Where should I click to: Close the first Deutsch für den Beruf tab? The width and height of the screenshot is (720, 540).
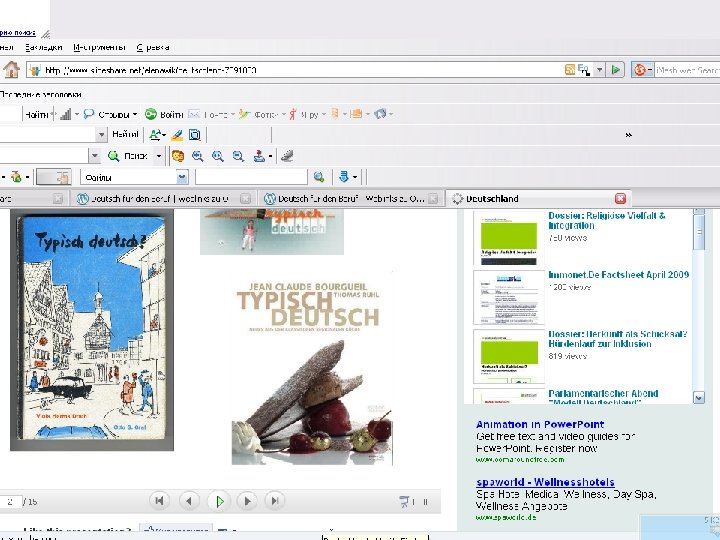[245, 198]
